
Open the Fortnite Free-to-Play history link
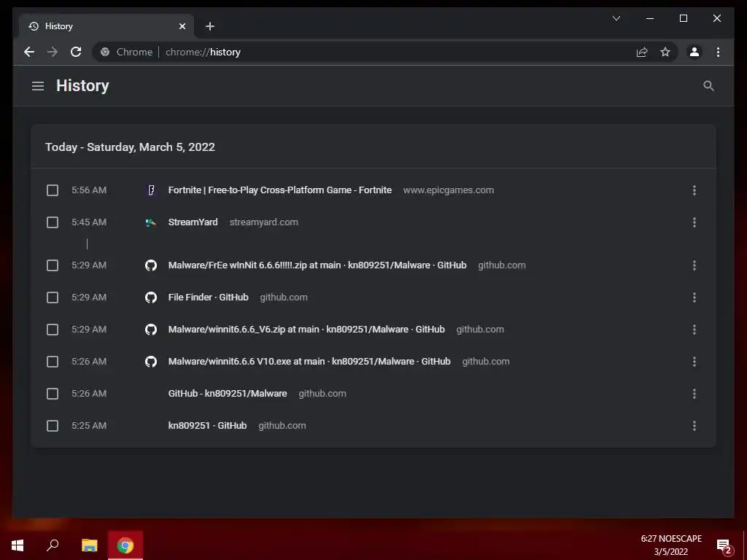click(x=279, y=190)
